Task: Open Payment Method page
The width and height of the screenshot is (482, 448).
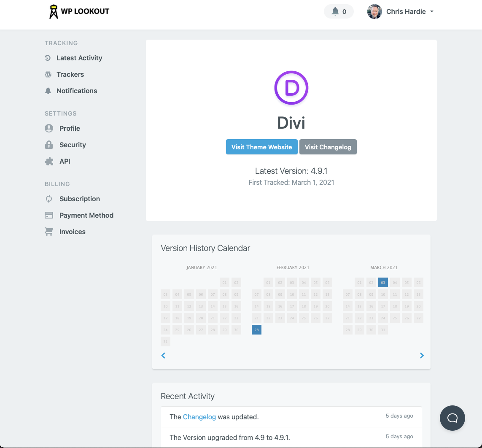Action: (86, 215)
